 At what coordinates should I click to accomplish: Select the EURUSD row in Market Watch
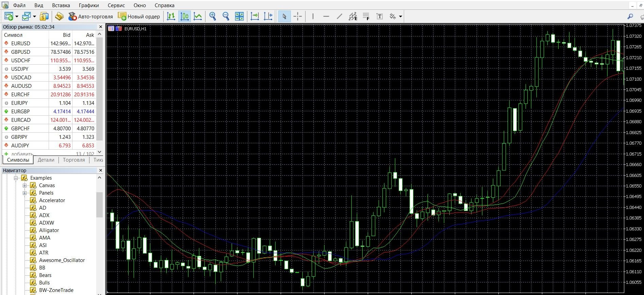coord(49,44)
